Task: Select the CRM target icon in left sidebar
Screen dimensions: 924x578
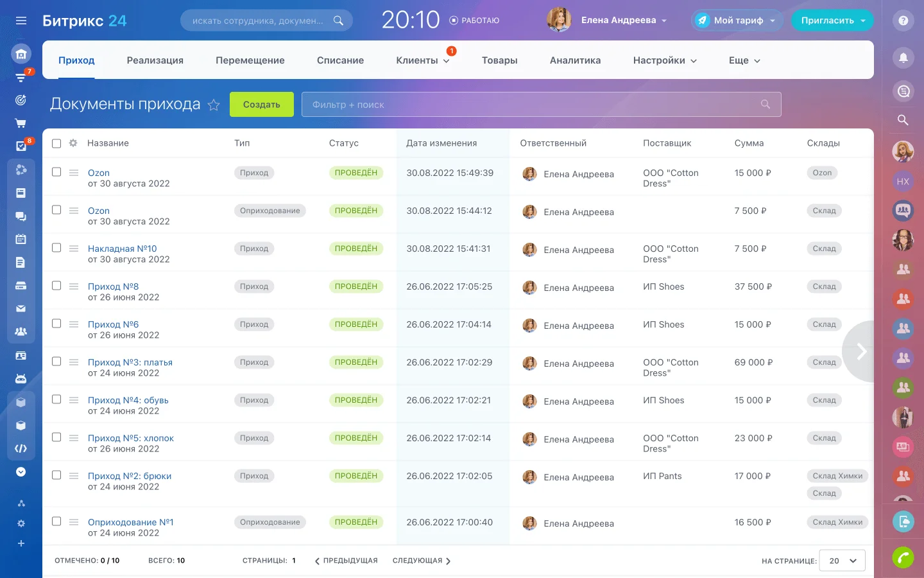Action: pos(21,100)
